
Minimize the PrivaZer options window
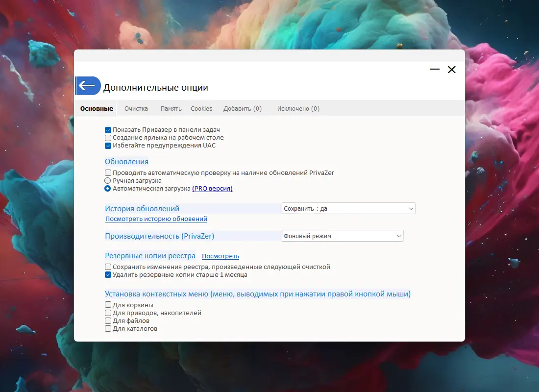tap(435, 70)
